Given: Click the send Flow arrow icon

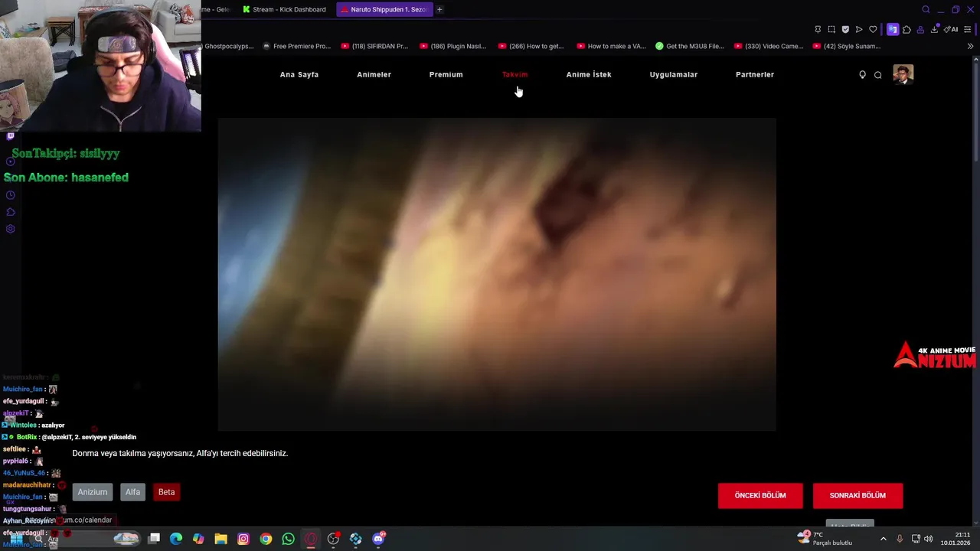Looking at the screenshot, I should pyautogui.click(x=859, y=30).
